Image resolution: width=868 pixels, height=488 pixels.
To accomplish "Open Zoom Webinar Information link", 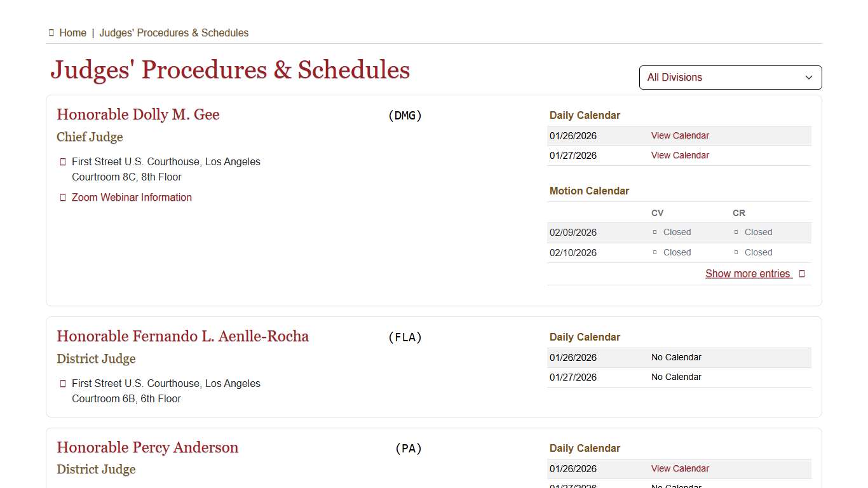I will [132, 198].
